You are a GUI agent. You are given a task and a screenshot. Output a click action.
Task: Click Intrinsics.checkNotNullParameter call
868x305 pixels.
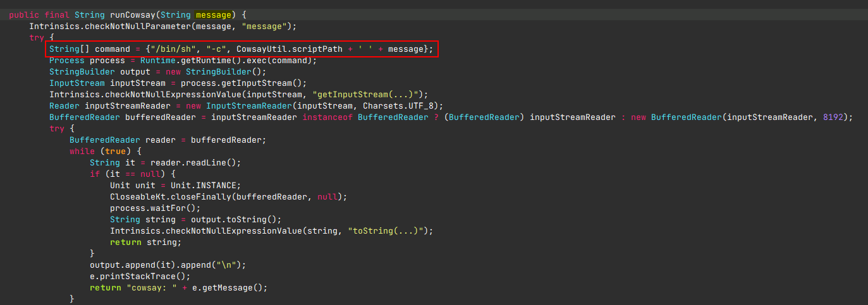click(x=163, y=27)
